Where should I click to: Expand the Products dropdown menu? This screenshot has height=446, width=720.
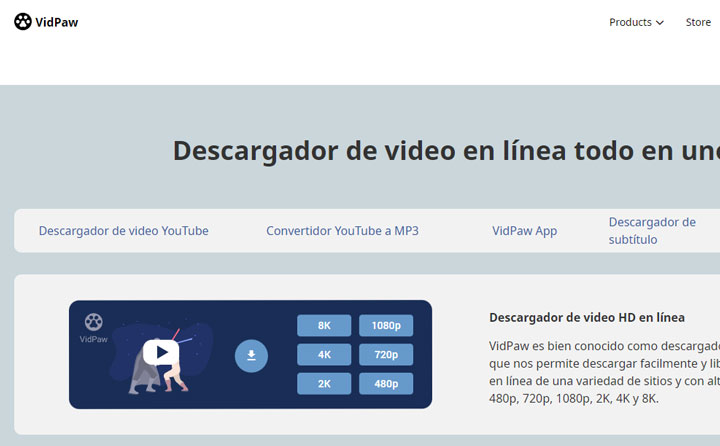(x=636, y=22)
